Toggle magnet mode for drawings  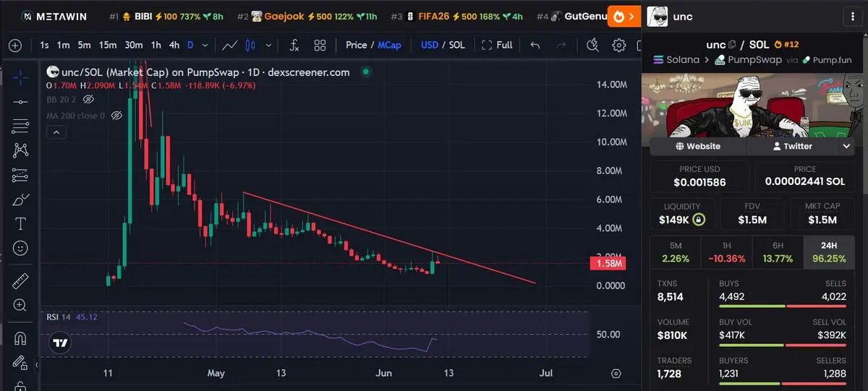pos(20,338)
